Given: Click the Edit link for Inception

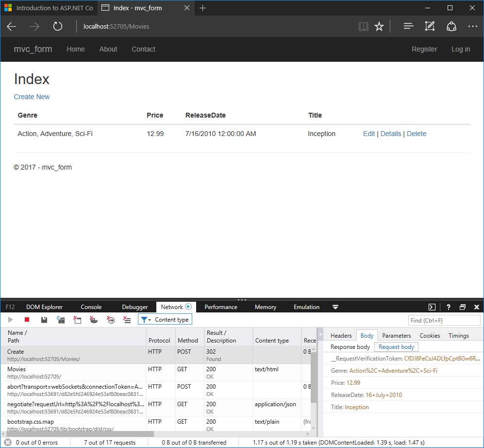Looking at the screenshot, I should pyautogui.click(x=369, y=134).
